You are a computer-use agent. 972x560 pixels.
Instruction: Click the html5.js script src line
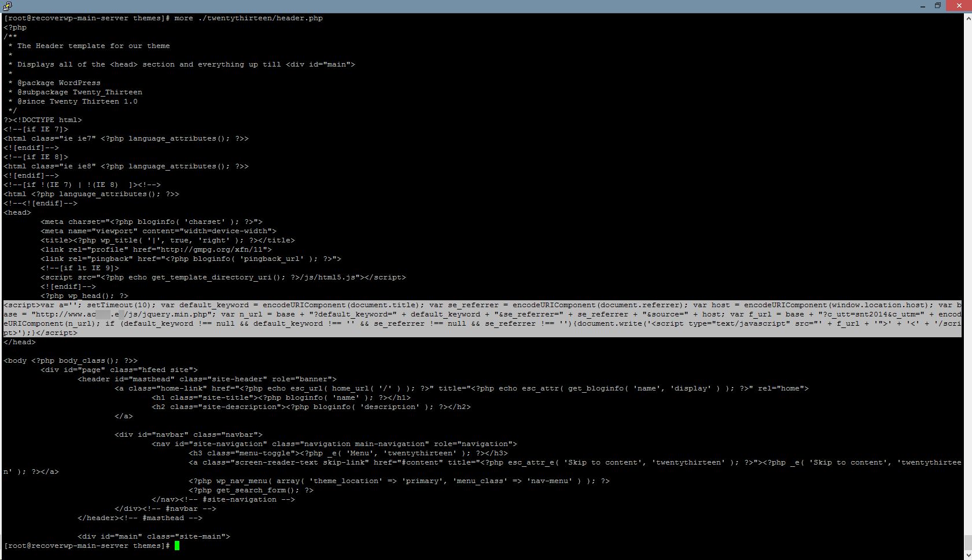point(223,277)
